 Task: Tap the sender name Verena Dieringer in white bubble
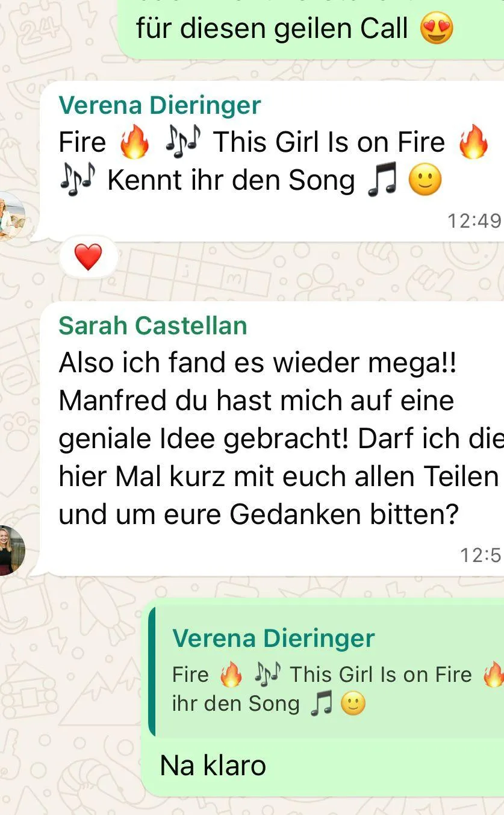(x=160, y=105)
